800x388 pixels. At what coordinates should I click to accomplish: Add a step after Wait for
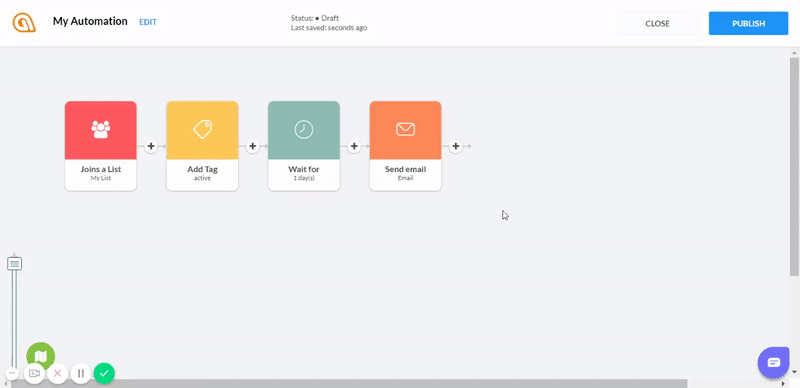point(354,147)
